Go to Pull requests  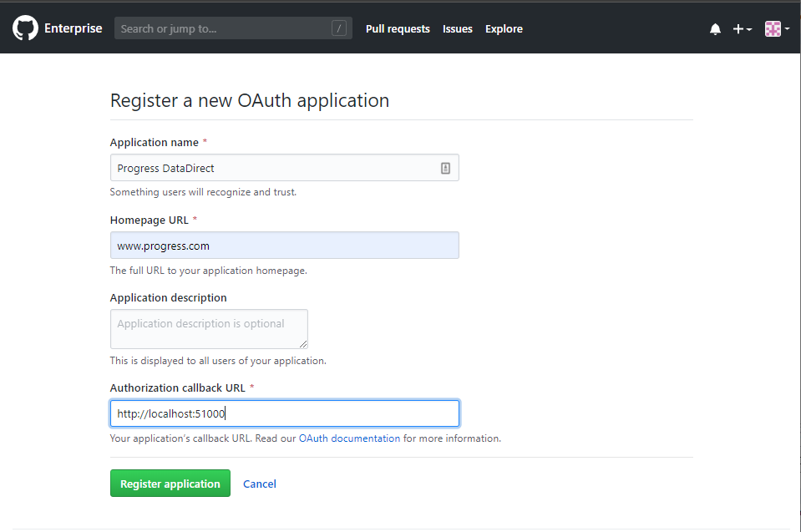click(x=398, y=29)
